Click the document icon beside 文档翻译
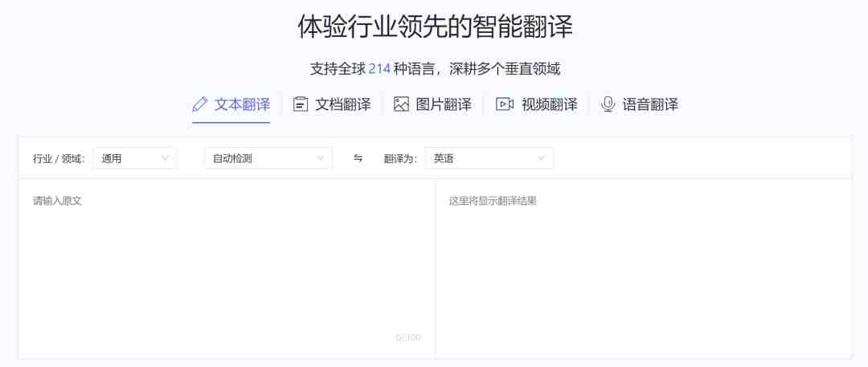This screenshot has height=367, width=868. (x=301, y=104)
